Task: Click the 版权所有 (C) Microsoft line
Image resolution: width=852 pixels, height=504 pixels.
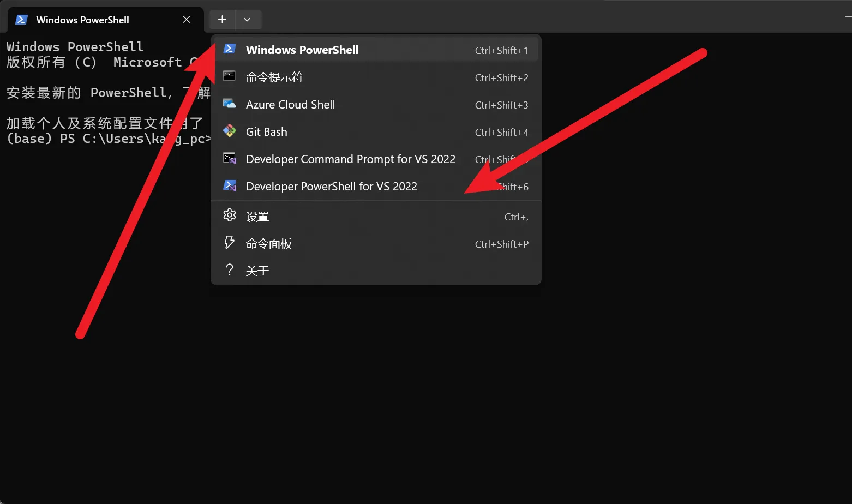Action: [x=101, y=62]
